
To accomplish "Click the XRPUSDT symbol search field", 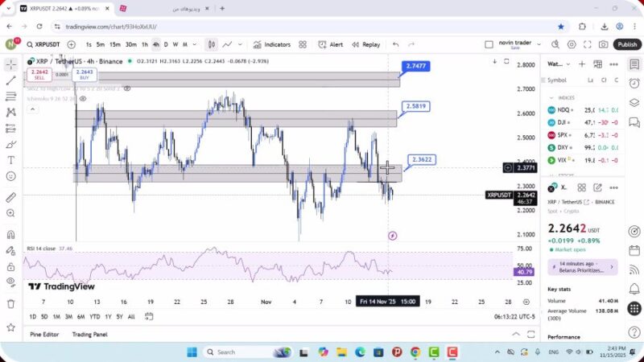I will (44, 45).
